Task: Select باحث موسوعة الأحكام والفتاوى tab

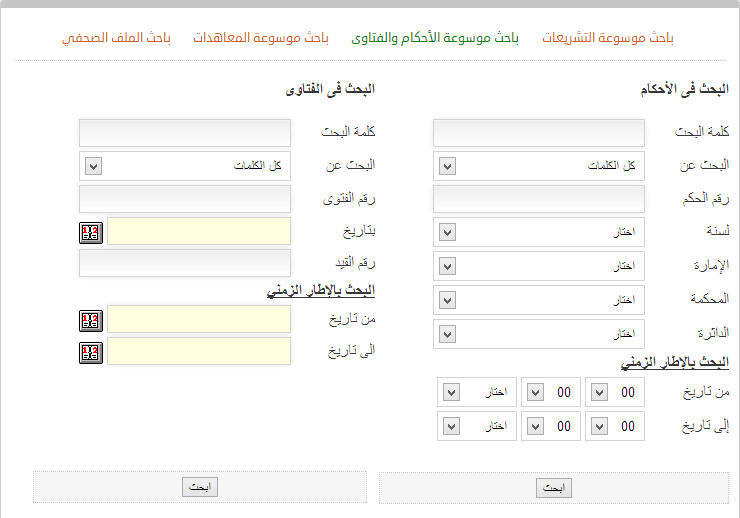Action: [435, 38]
